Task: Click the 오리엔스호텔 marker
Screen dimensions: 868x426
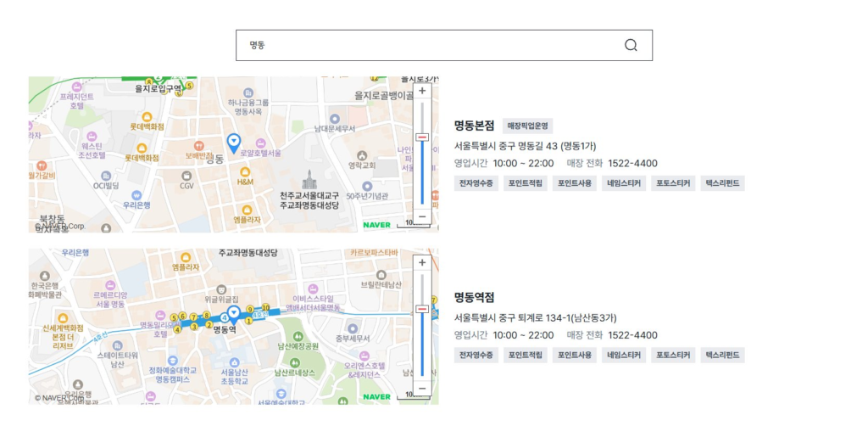Action: pyautogui.click(x=364, y=356)
